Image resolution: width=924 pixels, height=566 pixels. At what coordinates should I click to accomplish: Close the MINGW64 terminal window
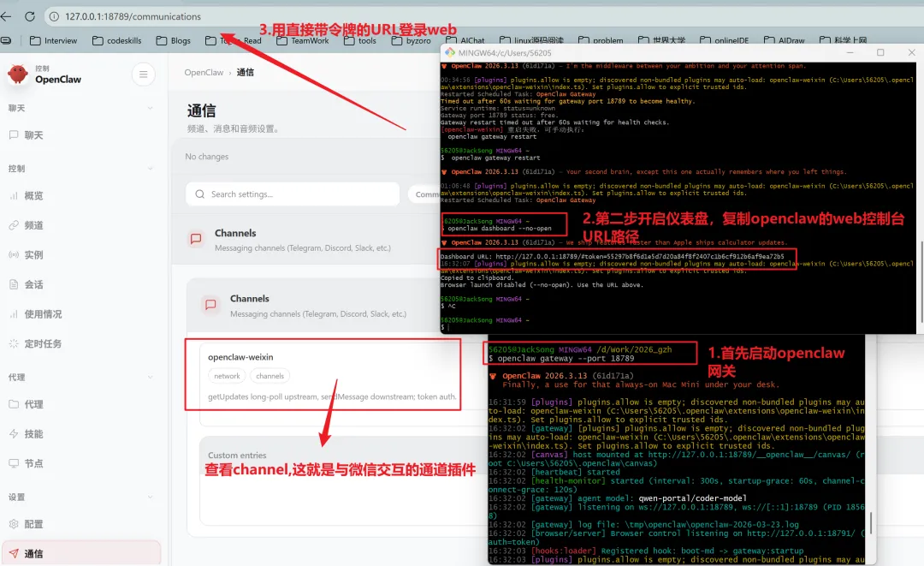[912, 52]
